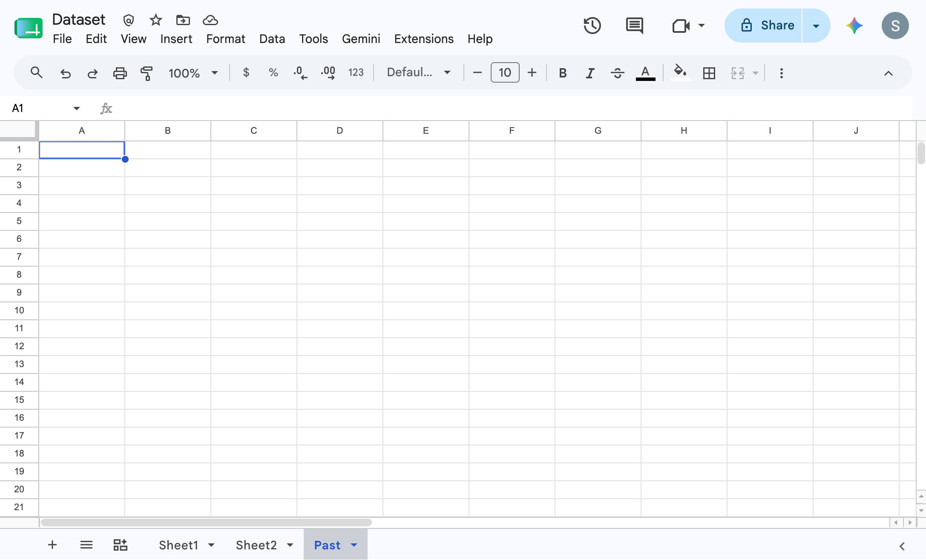
Task: Open the View menu
Action: (x=133, y=39)
